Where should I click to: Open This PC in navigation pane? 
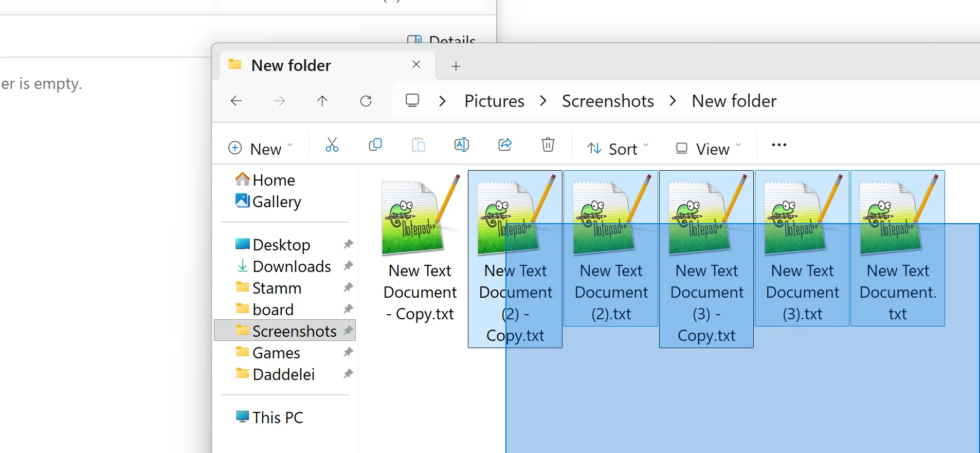click(x=278, y=418)
